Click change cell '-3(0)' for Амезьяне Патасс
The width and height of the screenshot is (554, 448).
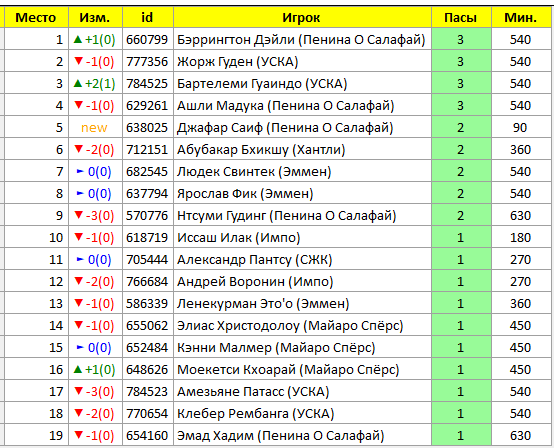click(94, 391)
